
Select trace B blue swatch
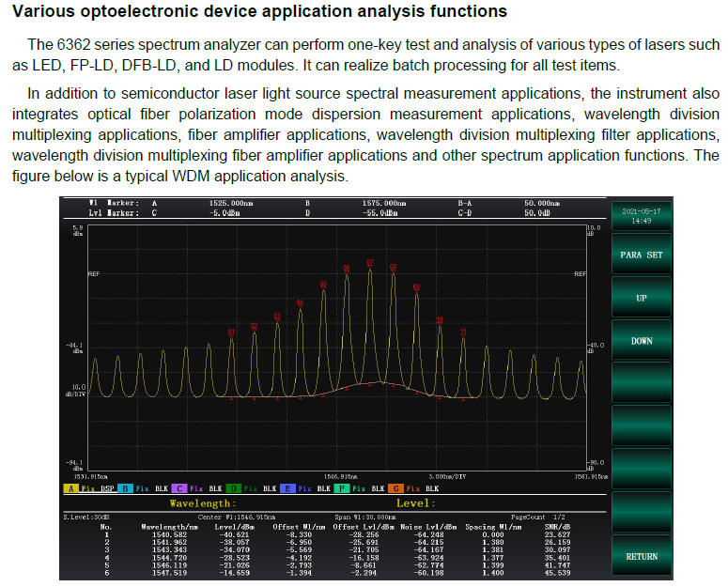(x=125, y=488)
